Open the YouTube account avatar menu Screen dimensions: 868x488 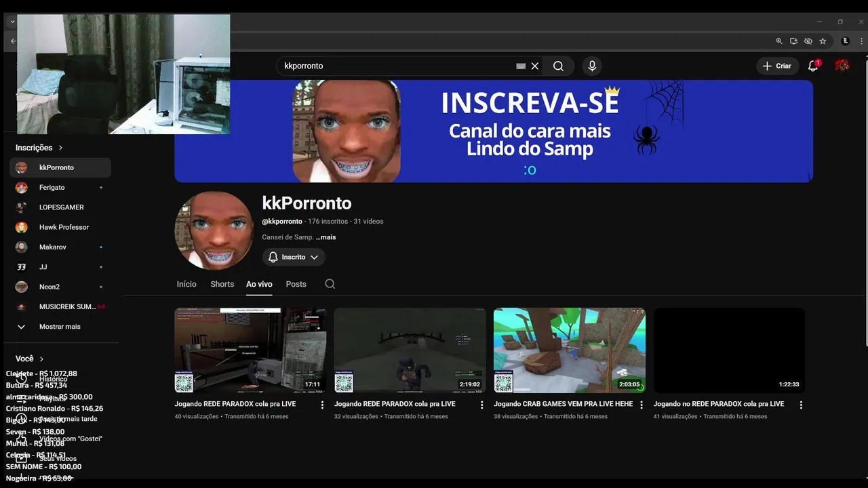(x=842, y=66)
